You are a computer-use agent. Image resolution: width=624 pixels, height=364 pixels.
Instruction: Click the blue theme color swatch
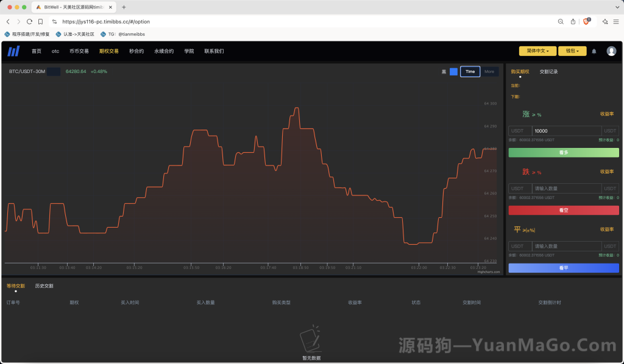tap(453, 71)
